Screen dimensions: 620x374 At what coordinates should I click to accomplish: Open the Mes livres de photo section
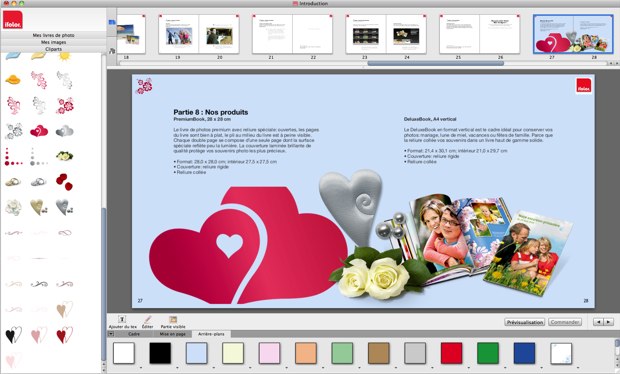(x=53, y=35)
